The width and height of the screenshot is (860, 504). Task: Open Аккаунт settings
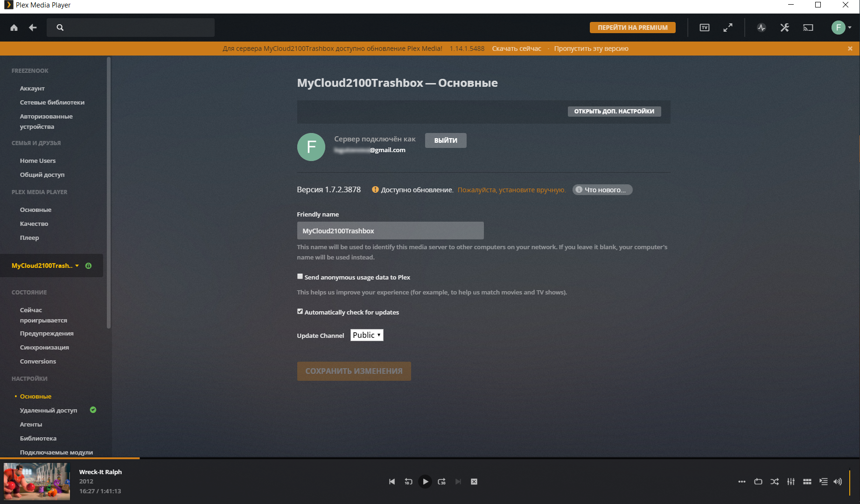coord(32,88)
